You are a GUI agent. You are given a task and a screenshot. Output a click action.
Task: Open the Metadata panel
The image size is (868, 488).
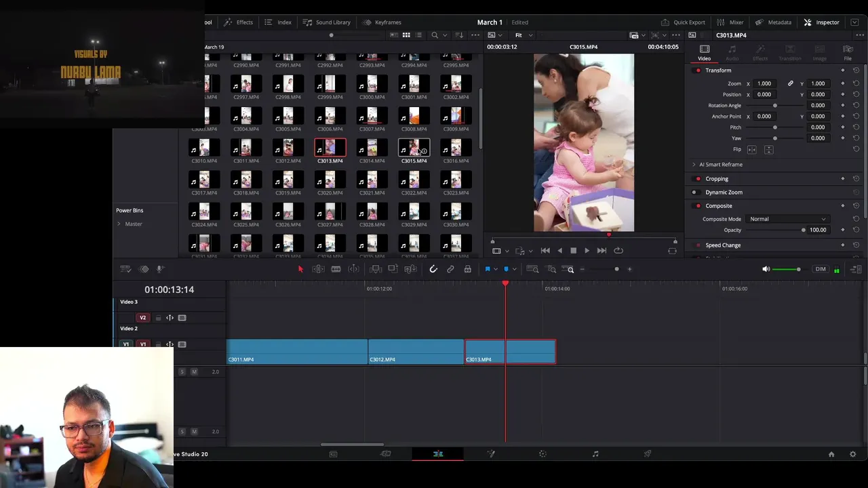click(x=774, y=22)
